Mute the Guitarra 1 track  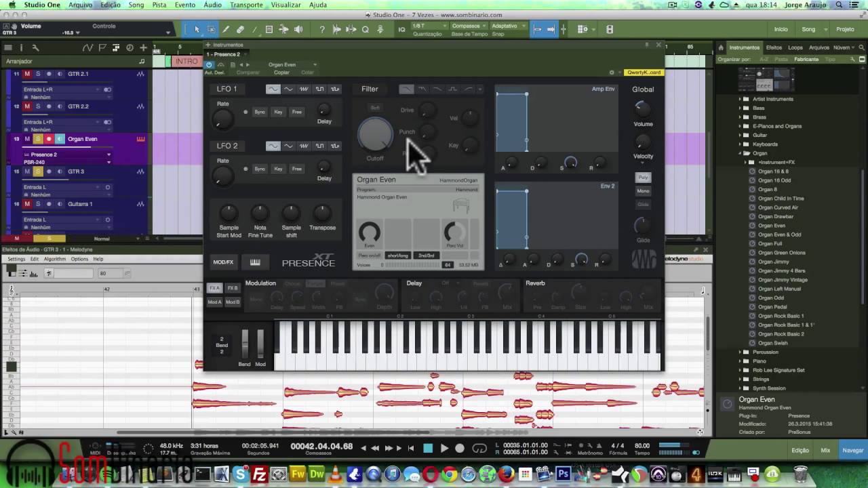point(27,204)
